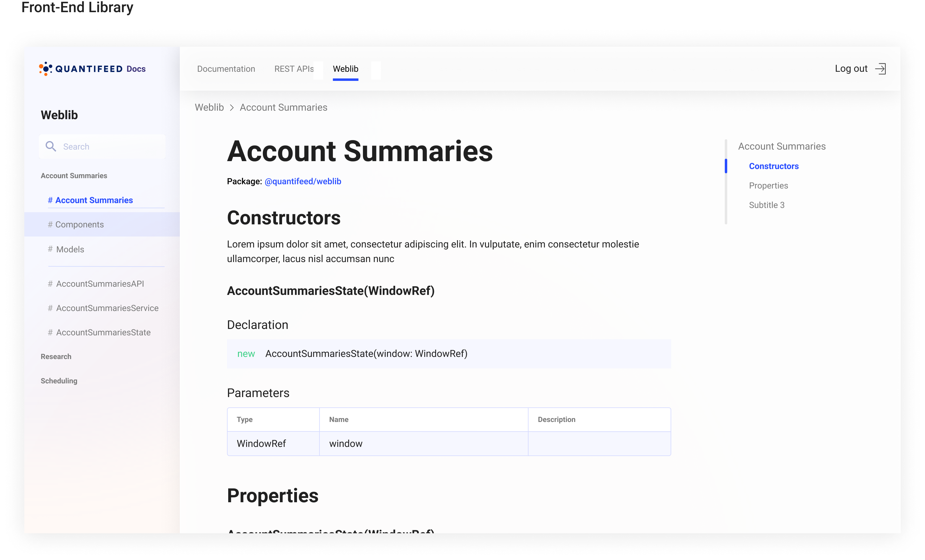Expand the Research section

coord(56,357)
